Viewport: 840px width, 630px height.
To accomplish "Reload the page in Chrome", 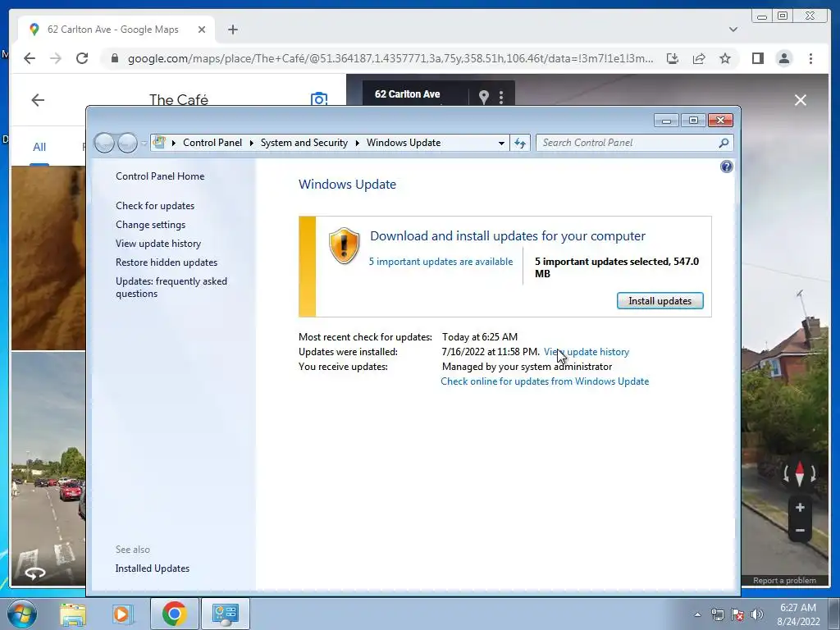I will coord(82,58).
